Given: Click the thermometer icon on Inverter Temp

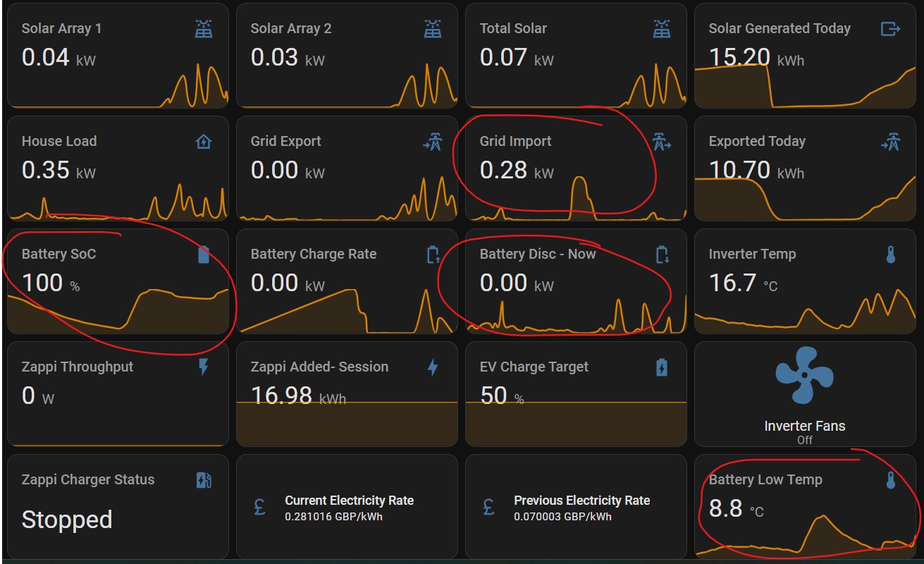Looking at the screenshot, I should 890,255.
